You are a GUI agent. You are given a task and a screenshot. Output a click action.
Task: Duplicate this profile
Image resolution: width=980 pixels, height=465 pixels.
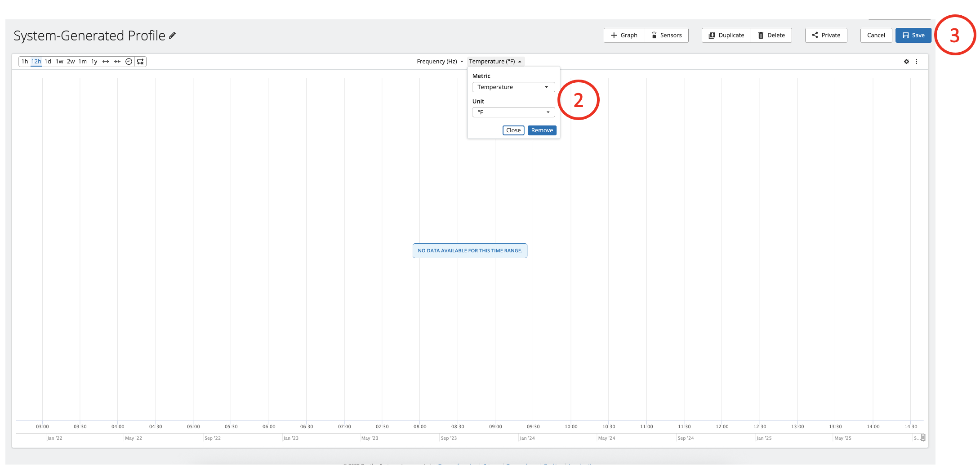[x=726, y=36]
